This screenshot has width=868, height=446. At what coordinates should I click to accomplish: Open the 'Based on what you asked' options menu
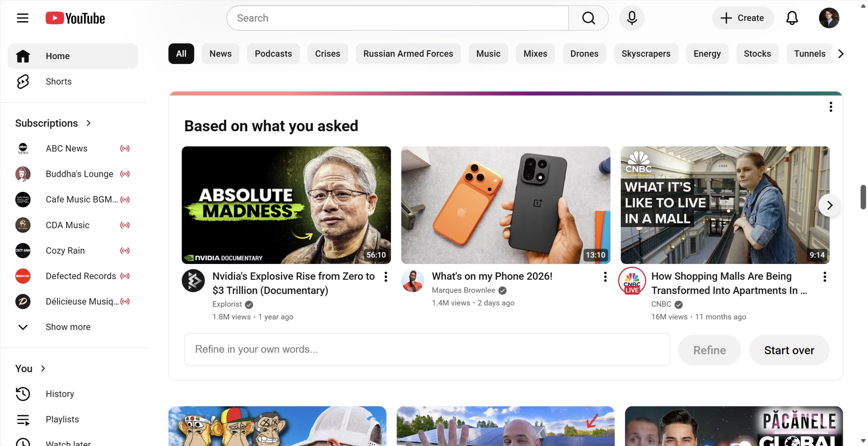(831, 107)
